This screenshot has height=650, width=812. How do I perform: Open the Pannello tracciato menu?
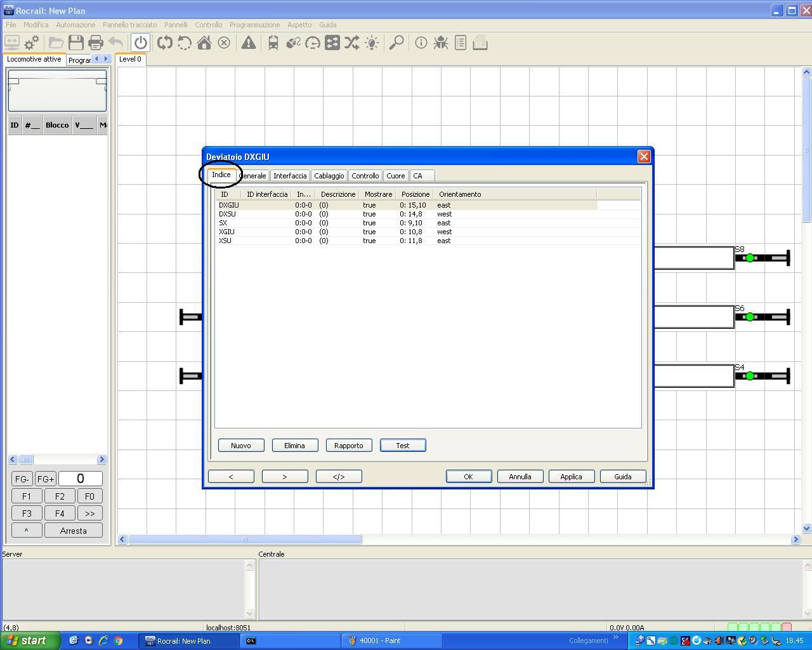130,25
